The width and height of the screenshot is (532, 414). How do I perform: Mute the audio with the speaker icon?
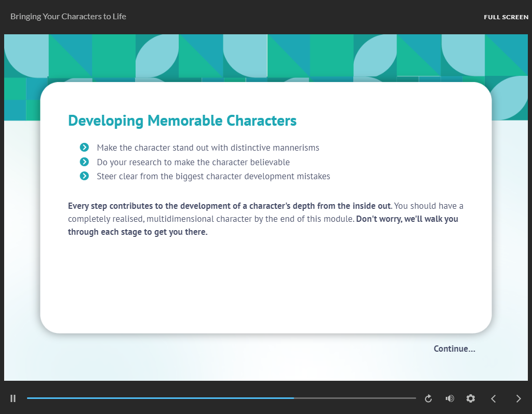[450, 398]
